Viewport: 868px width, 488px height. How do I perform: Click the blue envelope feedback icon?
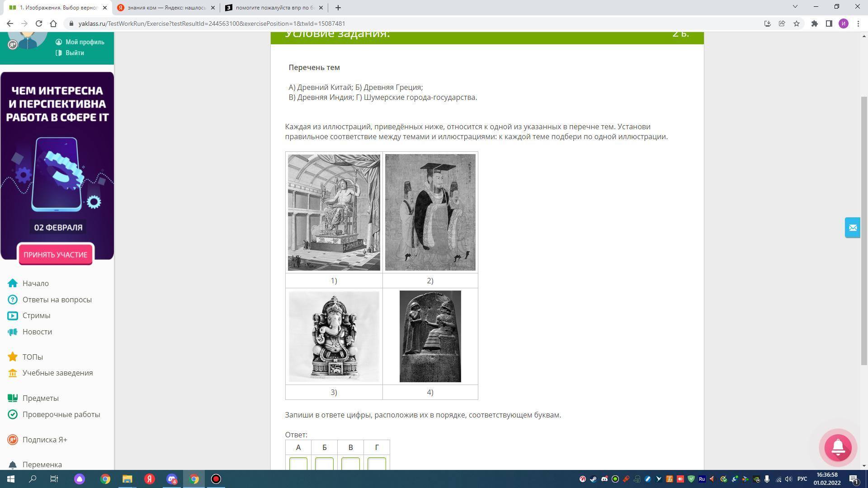[853, 228]
